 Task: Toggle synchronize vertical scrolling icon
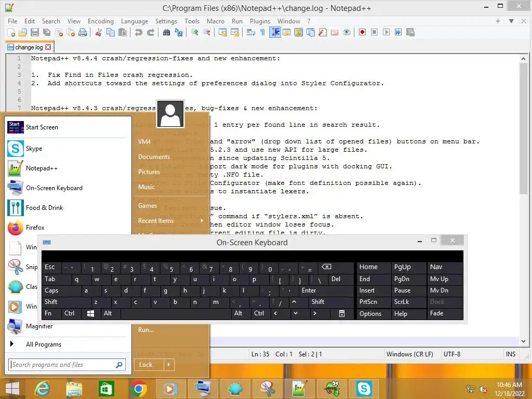click(222, 33)
